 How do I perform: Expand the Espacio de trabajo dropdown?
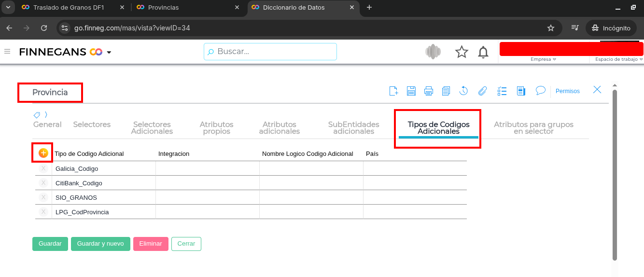(x=619, y=59)
